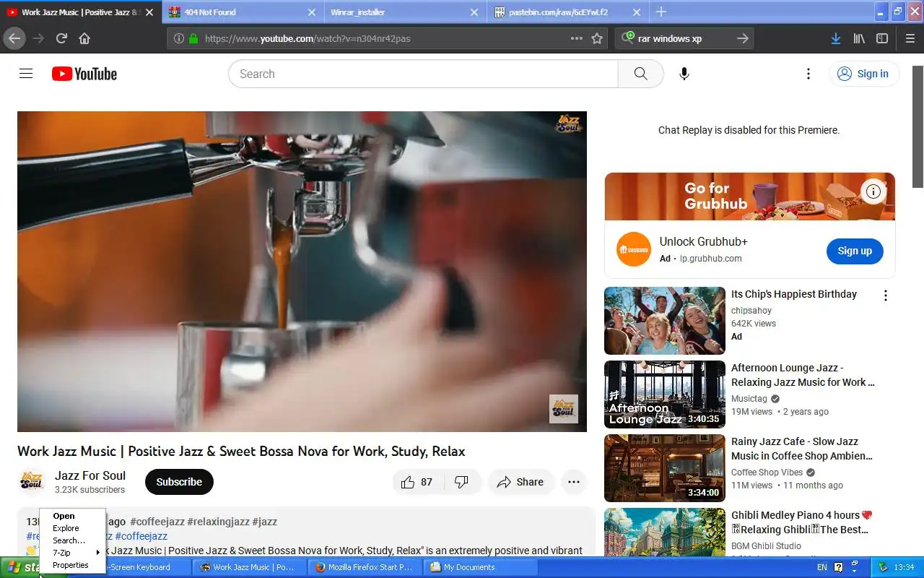Open the Firefox library icon
The image size is (924, 578).
click(x=859, y=38)
